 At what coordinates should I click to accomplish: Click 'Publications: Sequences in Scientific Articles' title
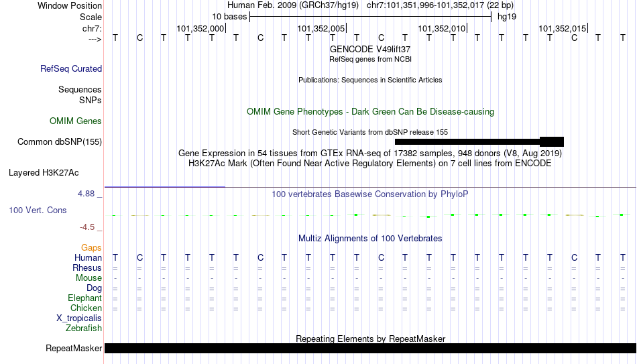370,80
